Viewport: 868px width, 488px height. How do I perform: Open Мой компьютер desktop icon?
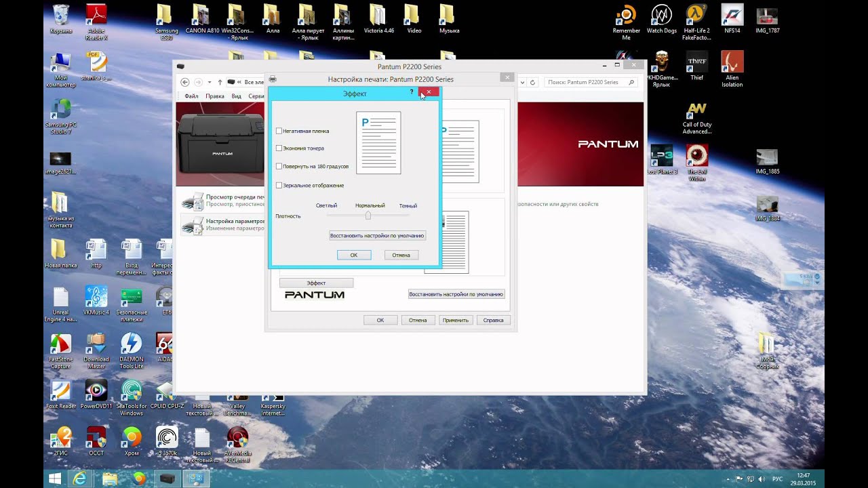pyautogui.click(x=60, y=69)
